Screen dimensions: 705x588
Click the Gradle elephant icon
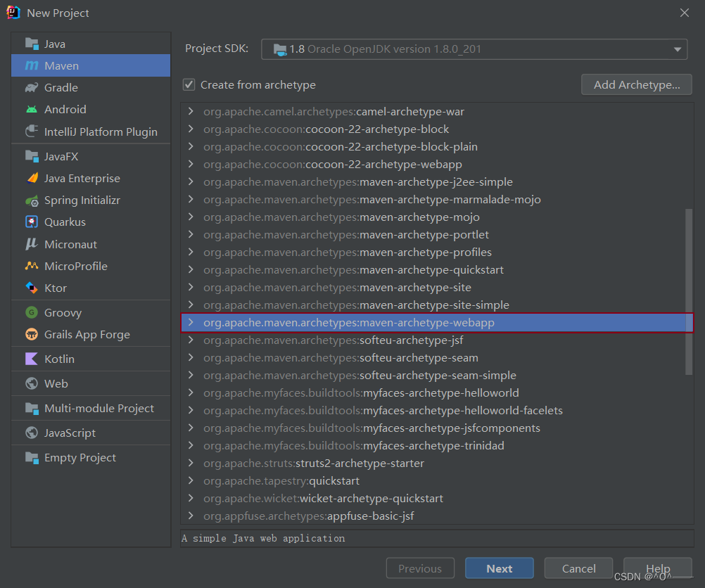point(32,88)
